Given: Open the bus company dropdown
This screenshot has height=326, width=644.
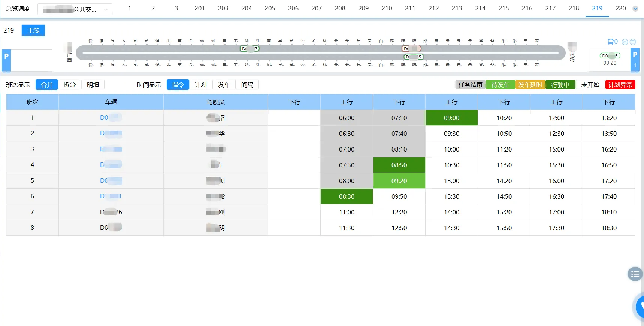Looking at the screenshot, I should pos(75,9).
